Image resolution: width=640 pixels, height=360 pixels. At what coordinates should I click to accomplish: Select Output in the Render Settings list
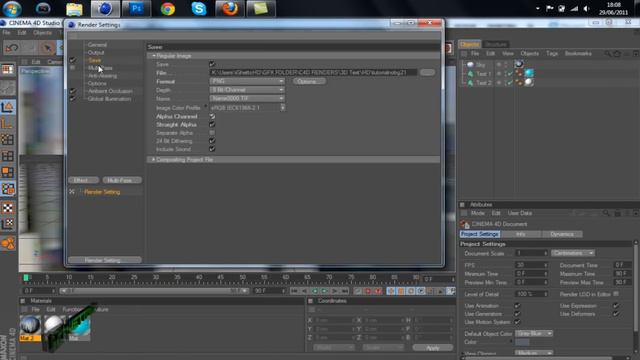pyautogui.click(x=96, y=53)
